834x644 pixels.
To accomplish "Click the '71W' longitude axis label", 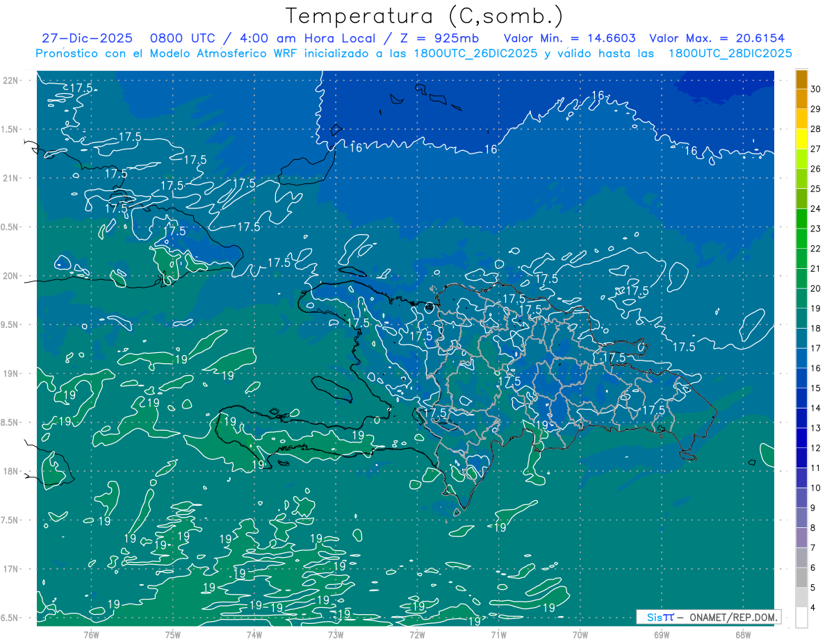I will click(x=498, y=634).
